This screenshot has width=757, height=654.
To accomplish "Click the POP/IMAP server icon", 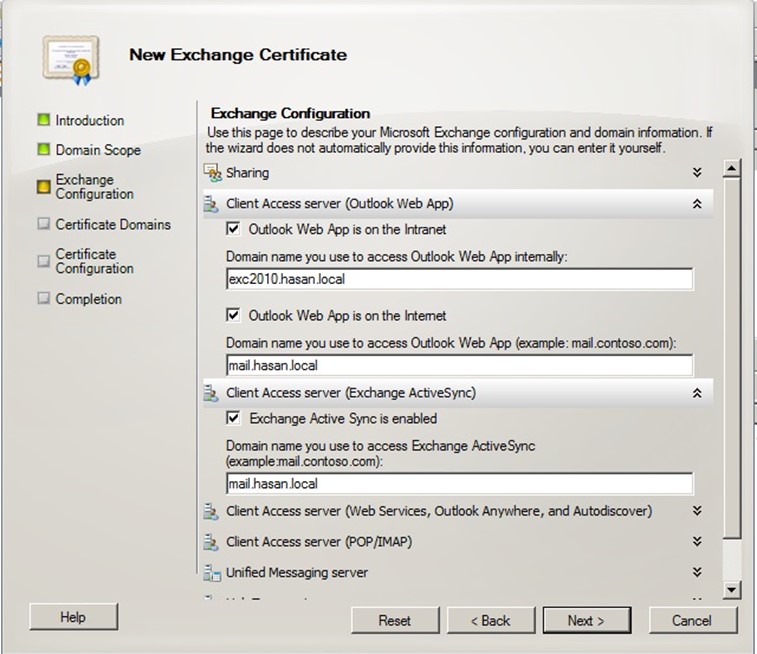I will (x=212, y=543).
